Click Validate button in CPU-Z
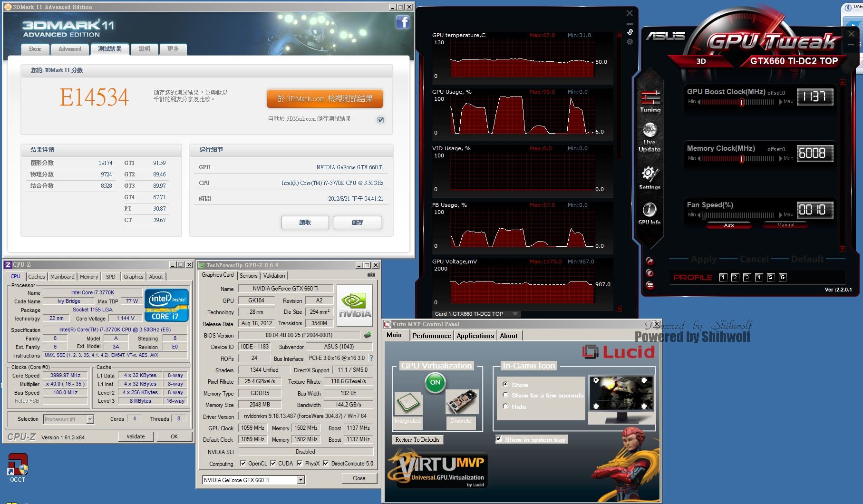 coord(136,436)
